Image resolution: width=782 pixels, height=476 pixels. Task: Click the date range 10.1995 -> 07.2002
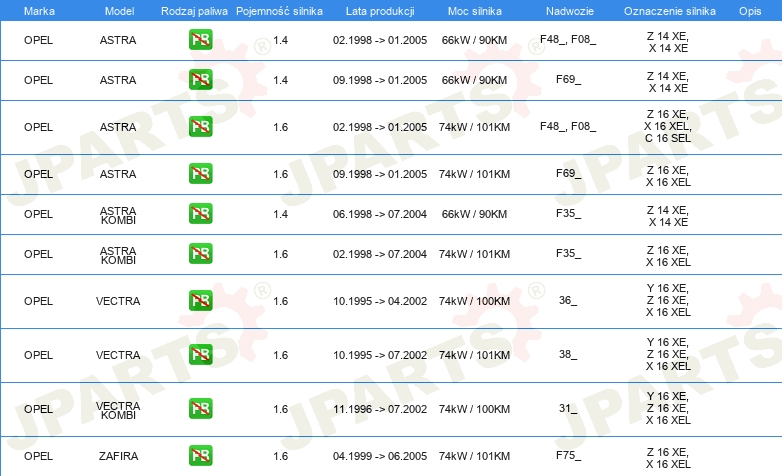pyautogui.click(x=380, y=355)
